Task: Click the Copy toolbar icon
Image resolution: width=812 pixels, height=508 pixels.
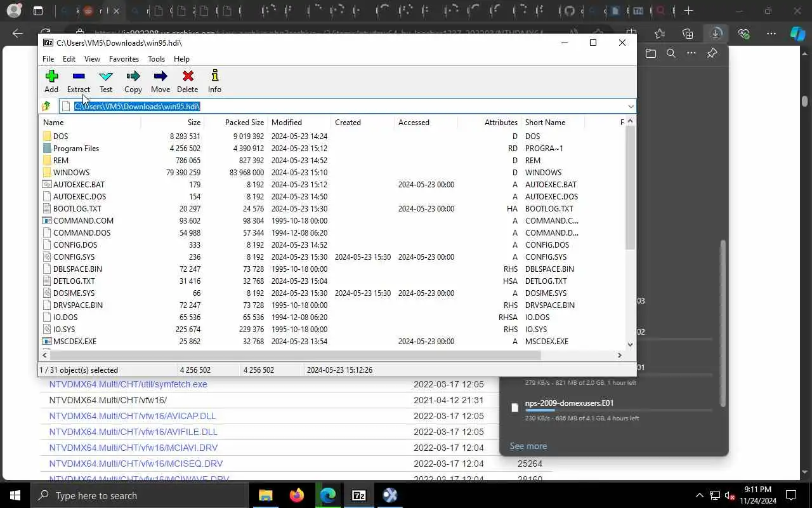Action: [x=133, y=76]
